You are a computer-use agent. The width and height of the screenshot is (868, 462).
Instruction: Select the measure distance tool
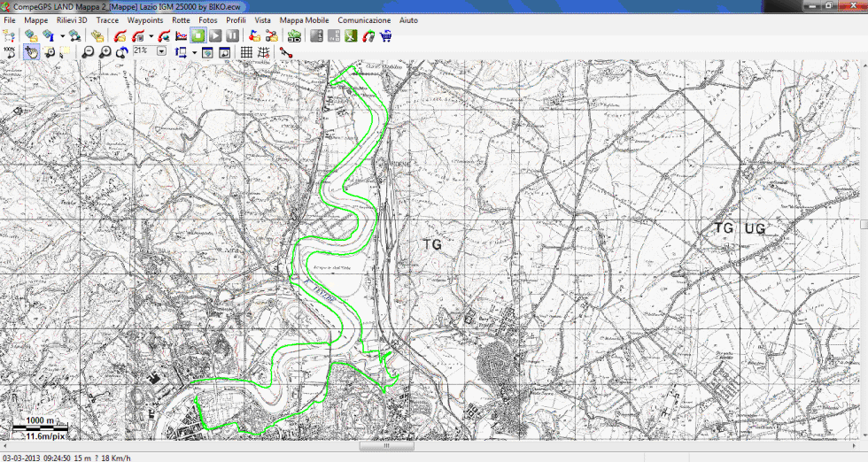click(286, 52)
